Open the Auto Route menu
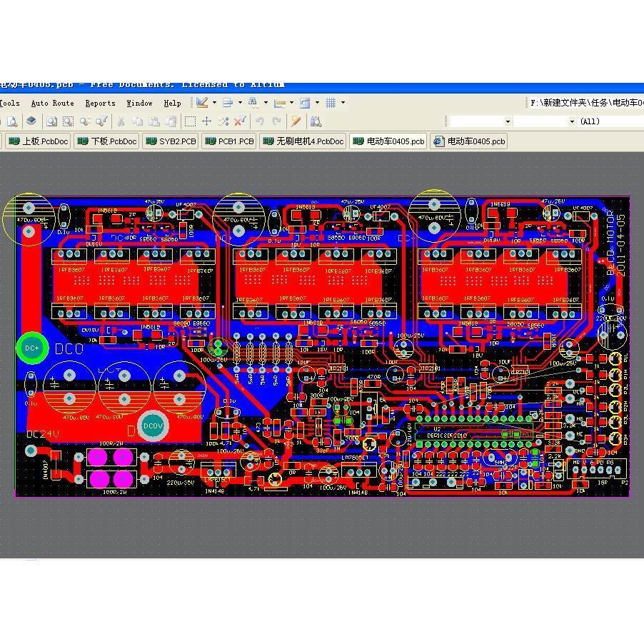 tap(53, 103)
